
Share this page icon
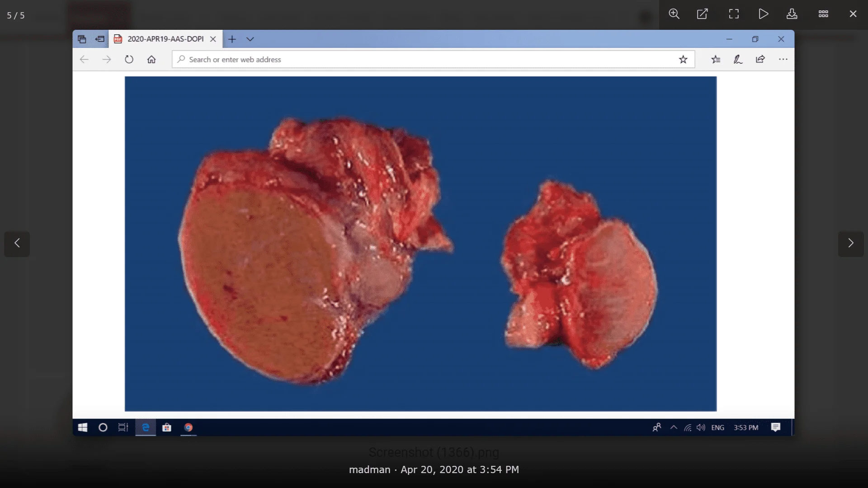click(x=760, y=59)
